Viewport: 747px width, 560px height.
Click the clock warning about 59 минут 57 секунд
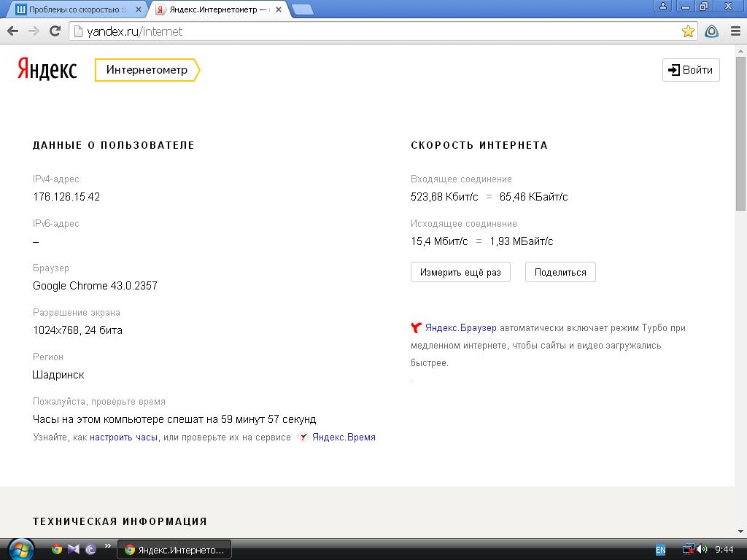coord(174,419)
